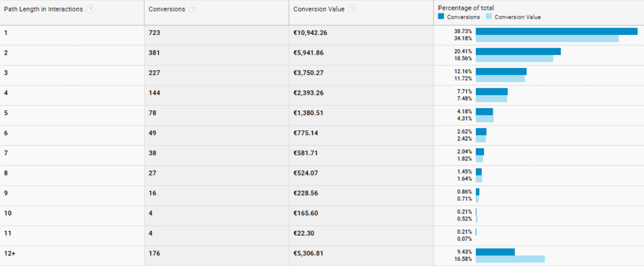
Task: Click the row label for path length 5
Action: [x=6, y=113]
